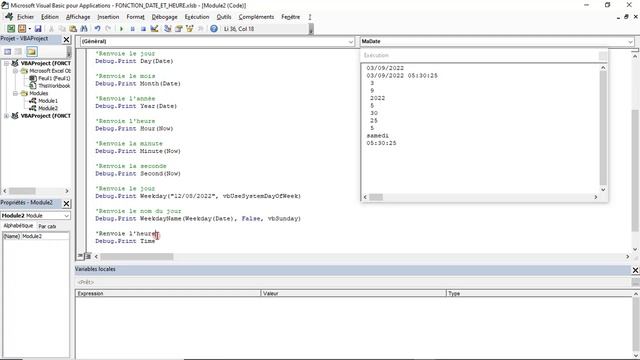Screen dimensions: 640x360
Task: Click the "Debug.Print Year(Date)" code line
Action: click(x=136, y=106)
